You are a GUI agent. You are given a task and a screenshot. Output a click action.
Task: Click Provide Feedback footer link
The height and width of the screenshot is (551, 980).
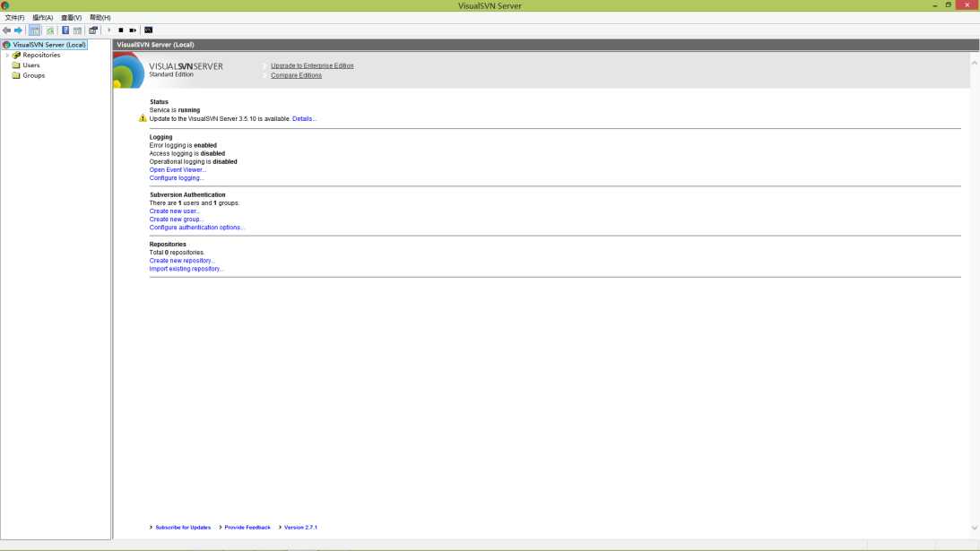click(x=247, y=528)
